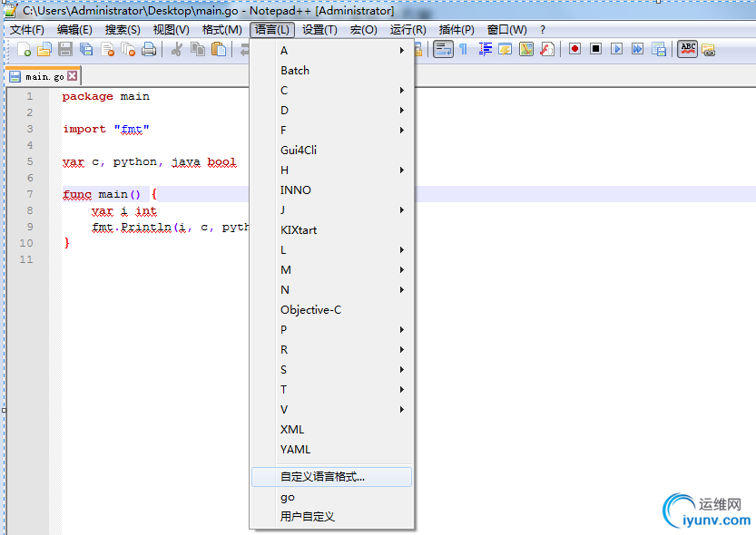756x535 pixels.
Task: Click the Cut scissors icon
Action: (176, 49)
